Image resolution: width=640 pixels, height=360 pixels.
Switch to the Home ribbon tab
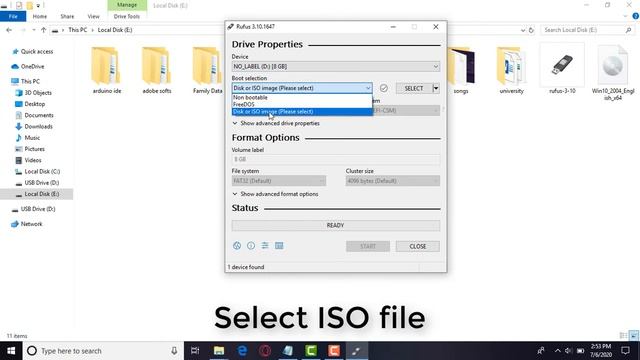[x=40, y=16]
